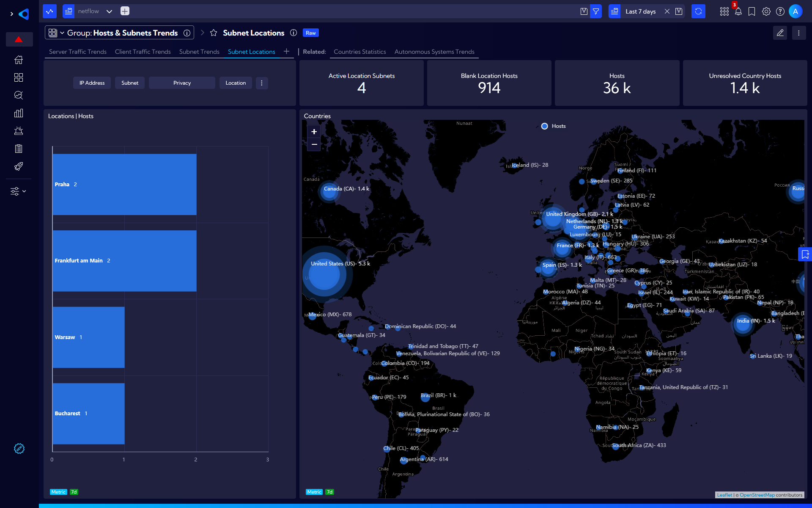This screenshot has width=812, height=508.
Task: Launch the rocket sidebar icon
Action: tap(18, 166)
